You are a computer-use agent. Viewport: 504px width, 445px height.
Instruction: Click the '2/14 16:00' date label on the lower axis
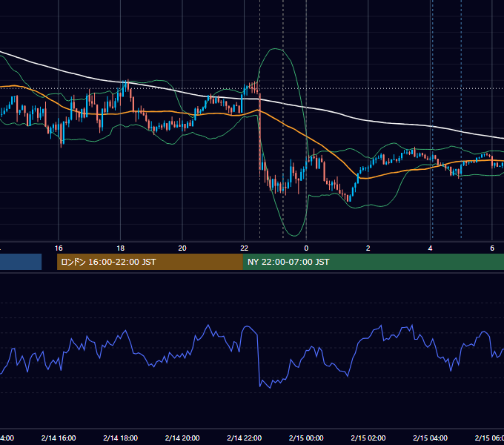click(59, 438)
